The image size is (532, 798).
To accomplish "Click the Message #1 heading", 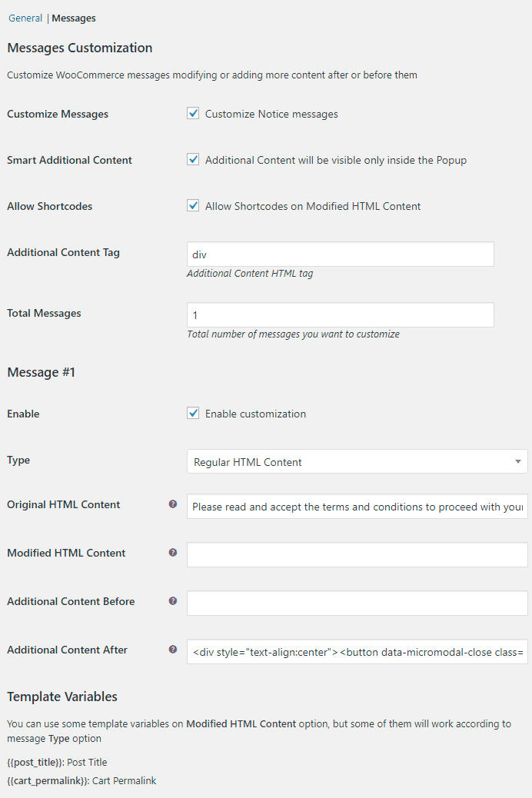I will 42,372.
